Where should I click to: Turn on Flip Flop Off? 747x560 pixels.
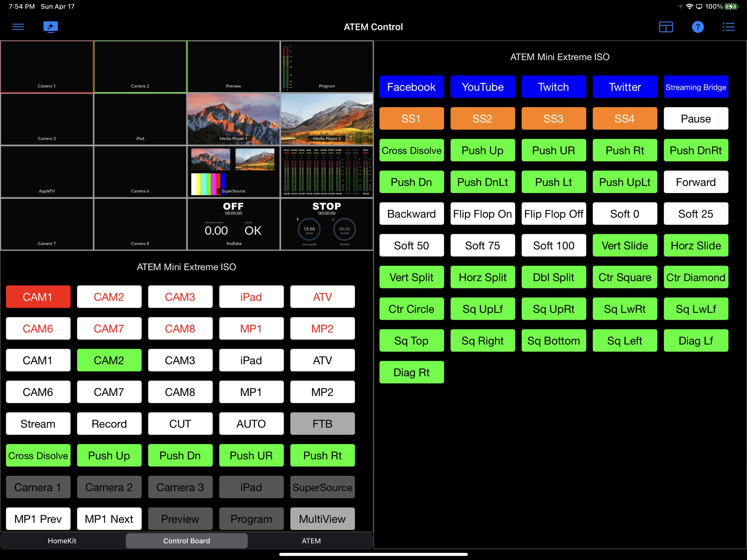coord(553,214)
